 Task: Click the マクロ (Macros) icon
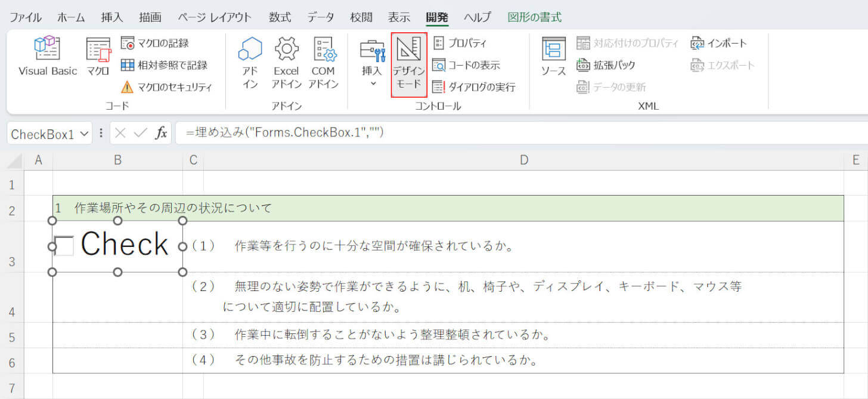[98, 57]
